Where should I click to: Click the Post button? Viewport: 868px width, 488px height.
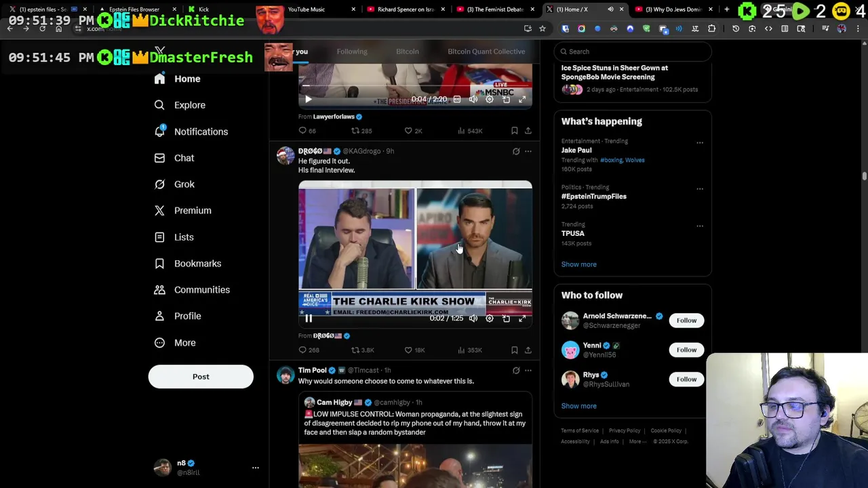coord(201,377)
